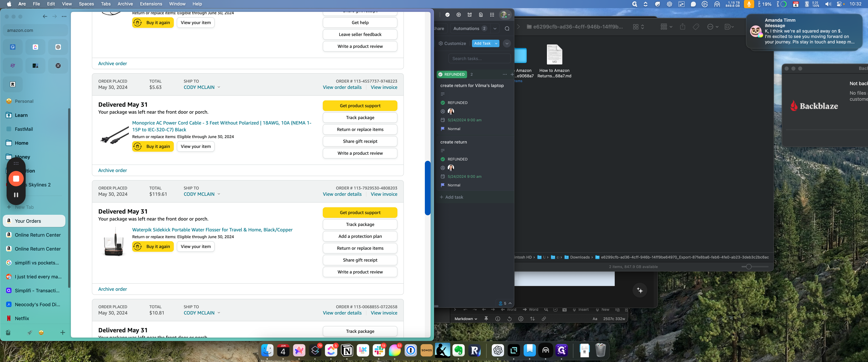Screen dimensions: 868x362
Task: Open ClickUp's notepad document icon
Action: (481, 15)
